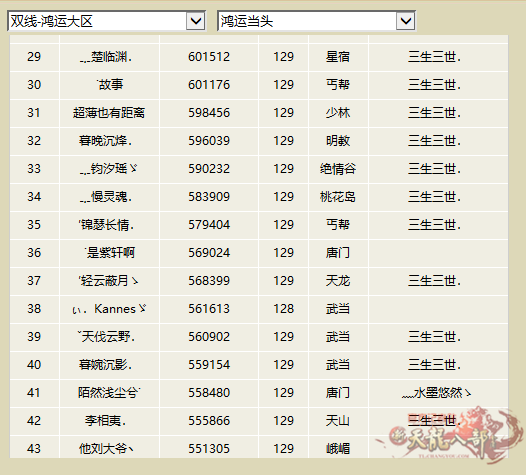The width and height of the screenshot is (526, 475).
Task: Click score value 598456
Action: (x=209, y=113)
